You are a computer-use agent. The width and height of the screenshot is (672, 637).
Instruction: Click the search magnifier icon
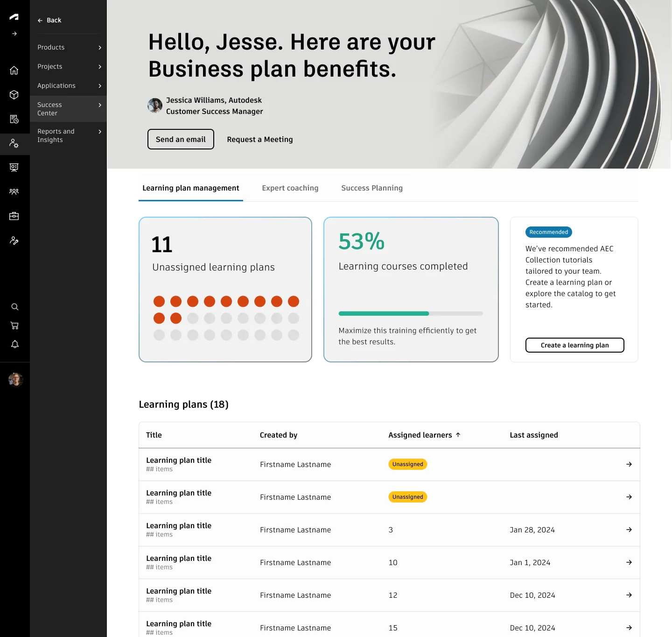click(x=15, y=307)
